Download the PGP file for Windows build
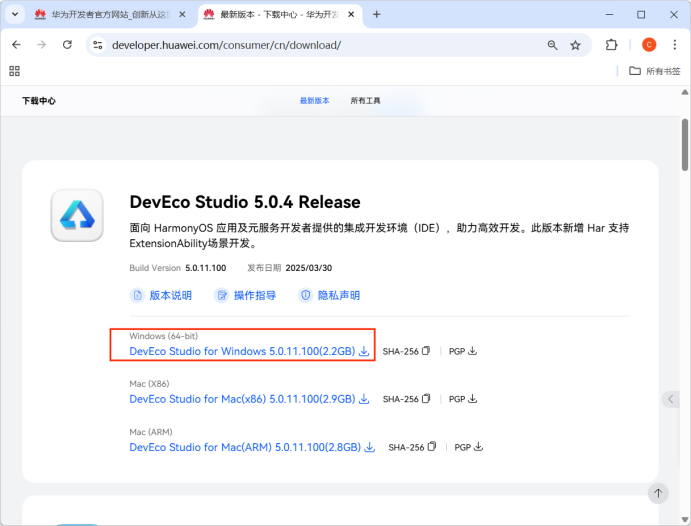This screenshot has height=526, width=691. 463,351
